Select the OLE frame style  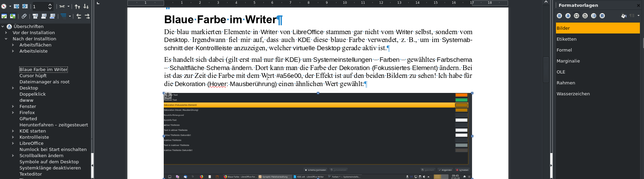[598, 72]
